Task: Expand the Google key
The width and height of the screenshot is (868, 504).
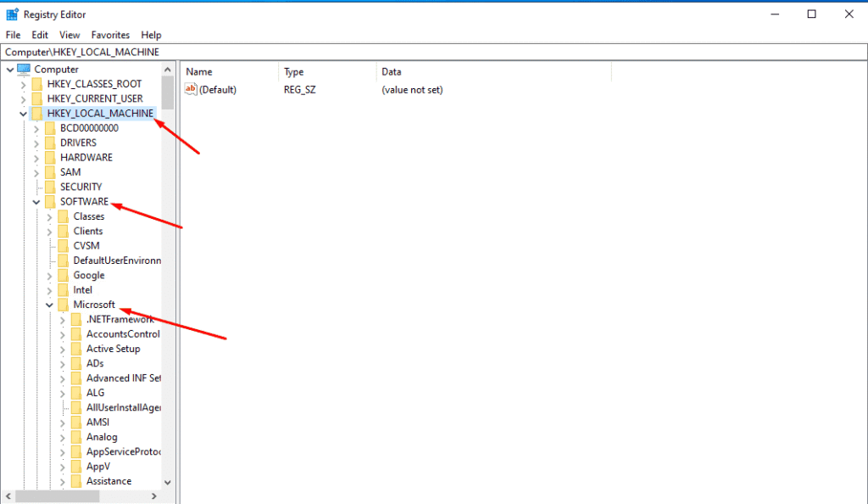Action: click(49, 276)
